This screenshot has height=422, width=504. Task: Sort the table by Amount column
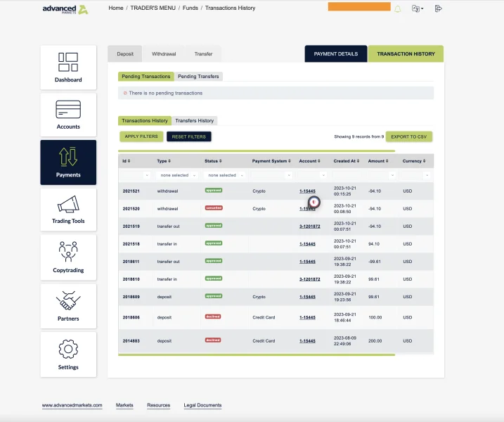point(378,161)
